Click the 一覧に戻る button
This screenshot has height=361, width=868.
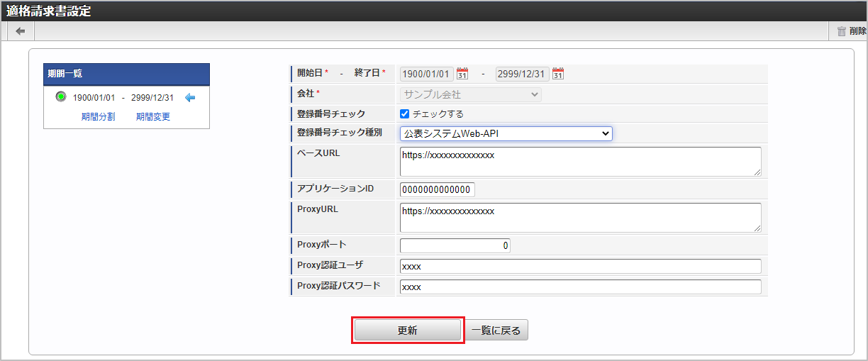[496, 331]
